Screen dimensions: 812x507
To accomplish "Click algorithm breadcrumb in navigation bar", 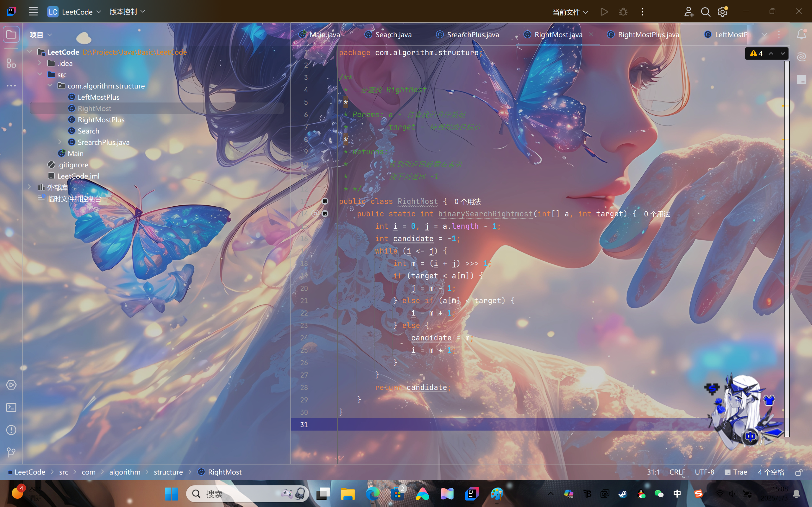I will [x=125, y=472].
